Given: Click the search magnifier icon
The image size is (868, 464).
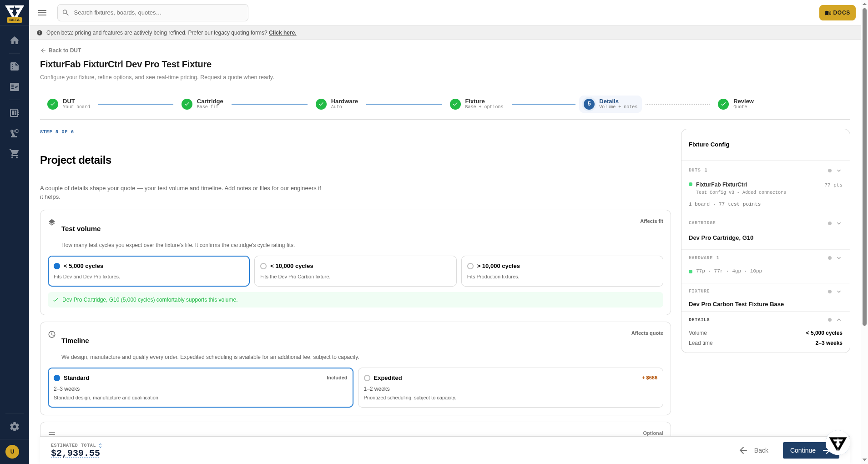Looking at the screenshot, I should 66,13.
